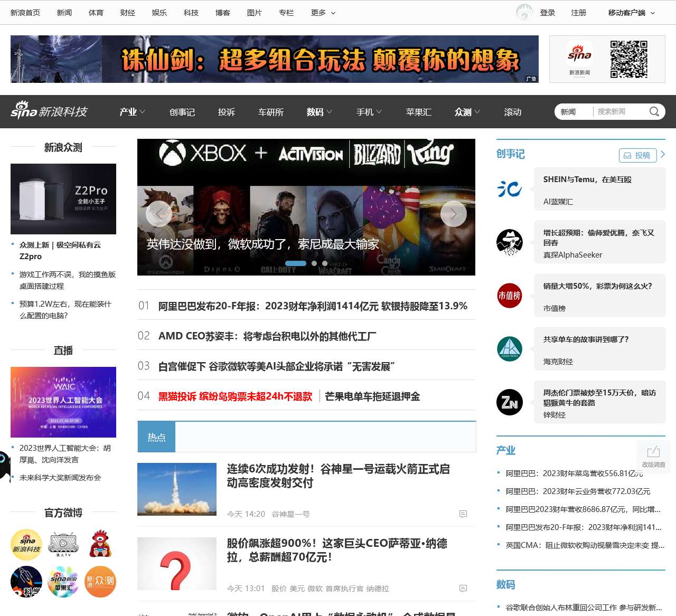Open the rocket launch article thumbnail
The image size is (676, 616).
177,489
